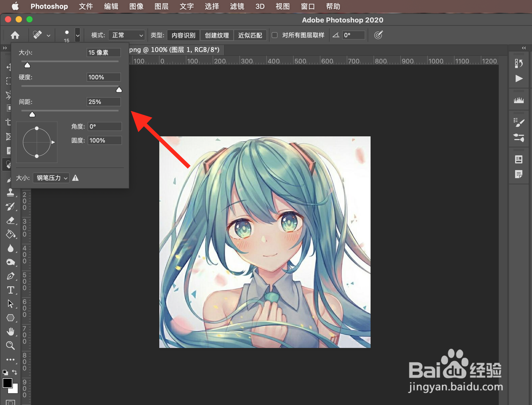Select the Blur tool
The image size is (532, 405).
coord(10,248)
